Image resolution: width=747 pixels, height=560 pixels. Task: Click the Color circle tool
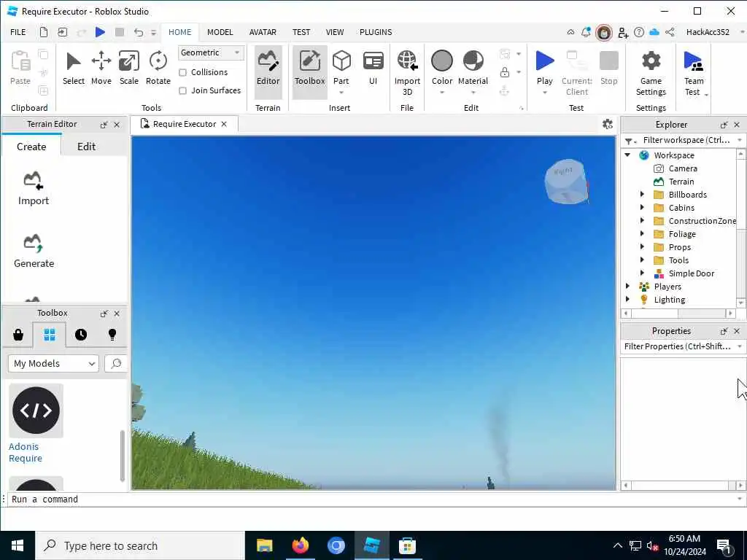(441, 61)
